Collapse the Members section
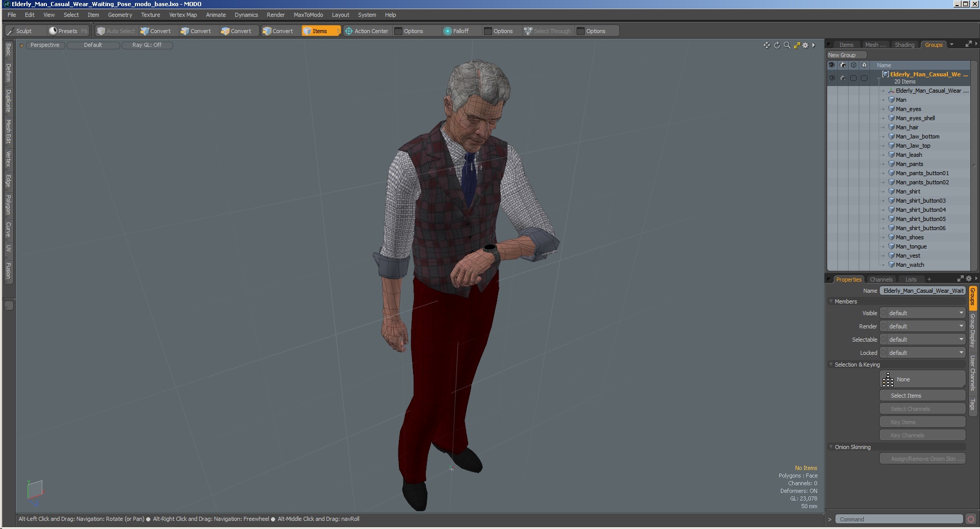 click(x=831, y=301)
